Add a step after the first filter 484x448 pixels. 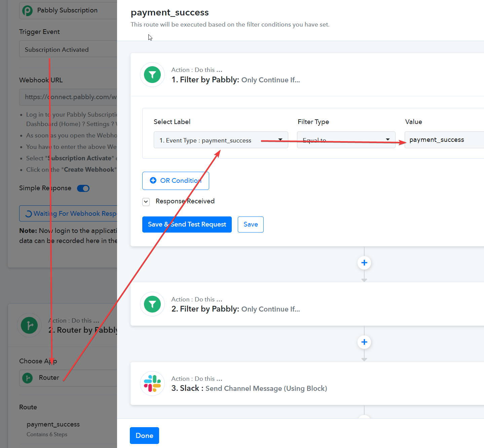[364, 262]
